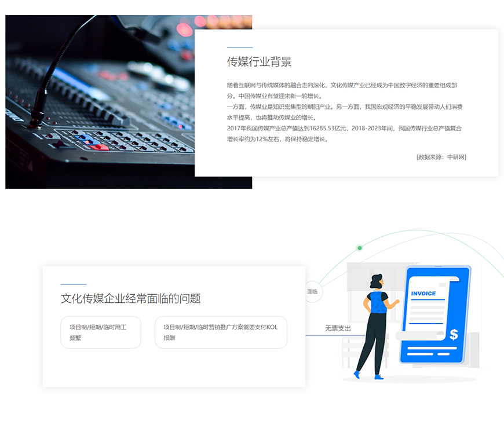Click the woman figure in the illustration

[x=376, y=326]
